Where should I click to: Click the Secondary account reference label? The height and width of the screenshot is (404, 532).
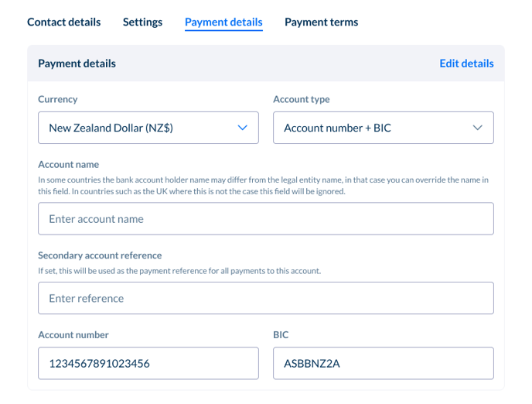(x=100, y=255)
